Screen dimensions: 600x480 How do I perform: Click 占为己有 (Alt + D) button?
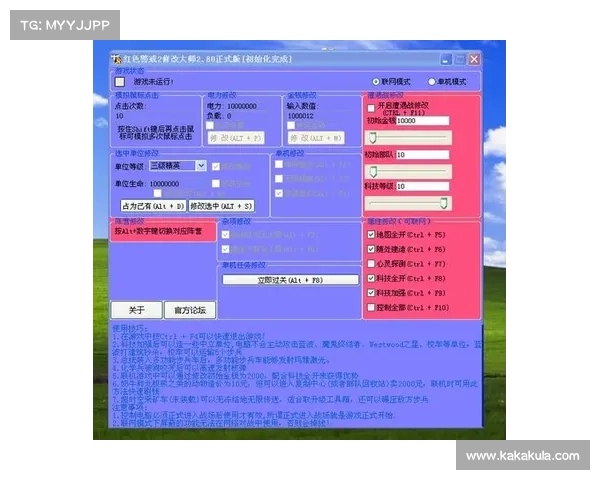153,206
